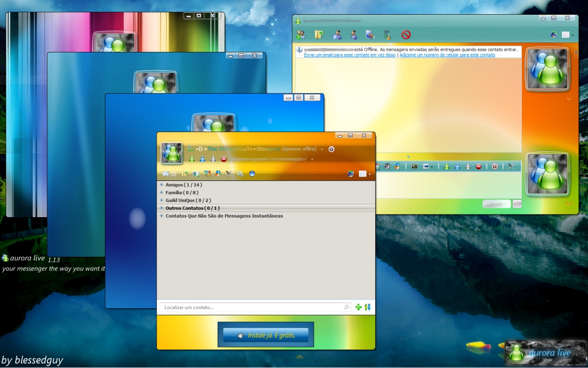Click the Enviar send button

tap(497, 204)
